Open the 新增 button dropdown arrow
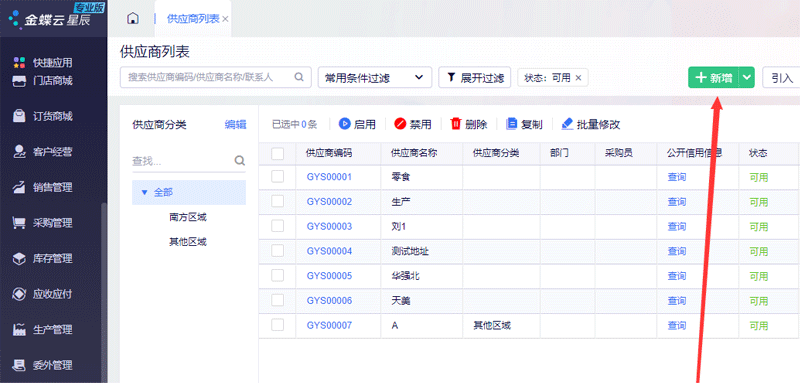Image resolution: width=800 pixels, height=383 pixels. click(x=747, y=78)
